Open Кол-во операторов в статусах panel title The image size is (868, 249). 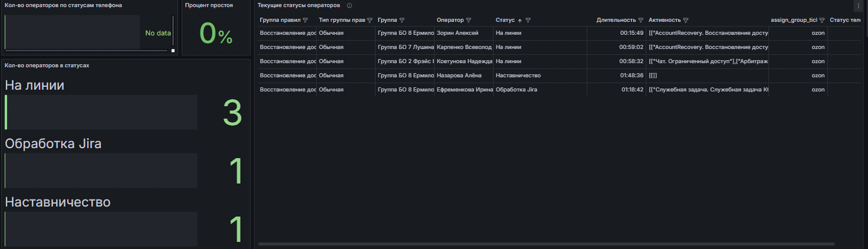tap(47, 65)
